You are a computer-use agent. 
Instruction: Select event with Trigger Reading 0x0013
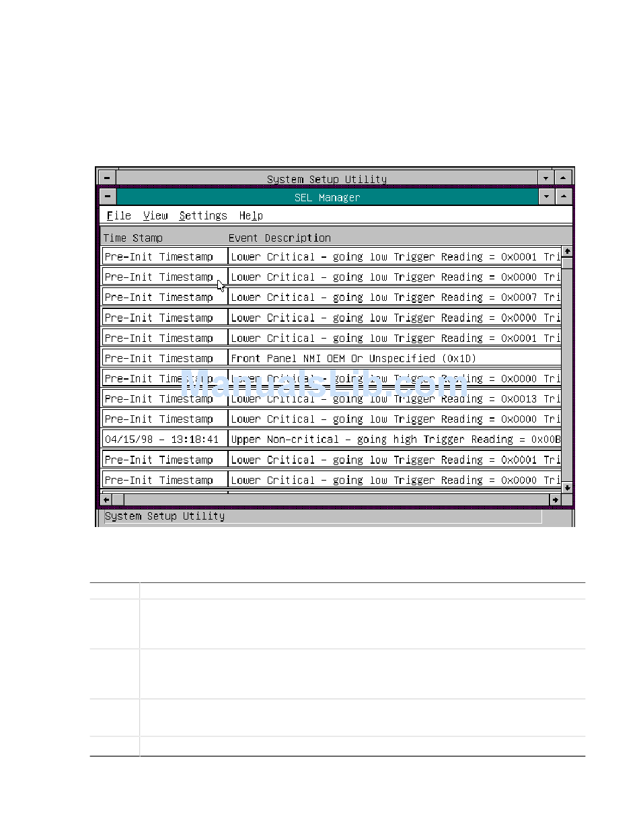point(395,398)
